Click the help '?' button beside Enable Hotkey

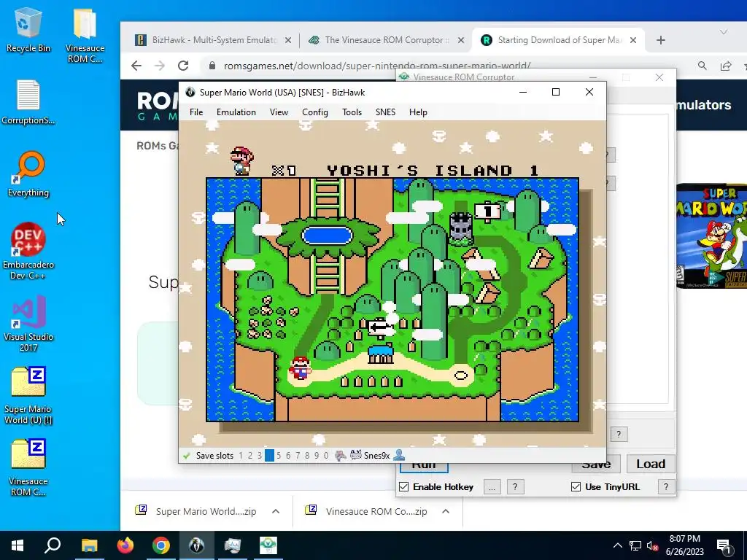[x=515, y=487]
